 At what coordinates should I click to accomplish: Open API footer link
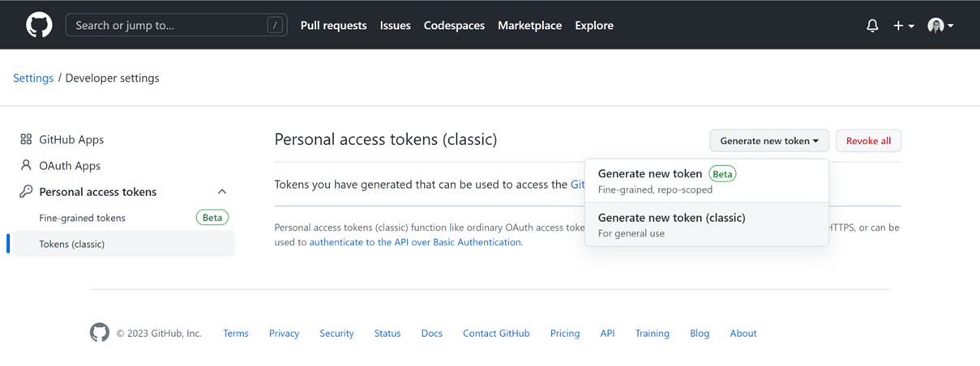pos(607,333)
